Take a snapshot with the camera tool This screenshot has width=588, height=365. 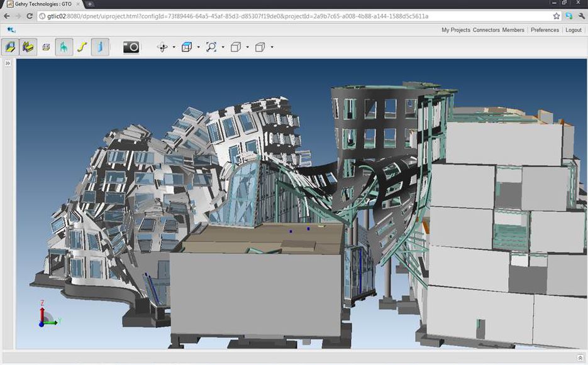pos(130,46)
